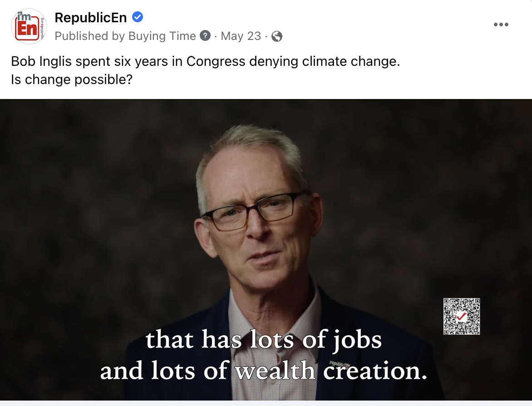The height and width of the screenshot is (406, 532).
Task: Open the RepublicEn page name link
Action: pos(91,17)
